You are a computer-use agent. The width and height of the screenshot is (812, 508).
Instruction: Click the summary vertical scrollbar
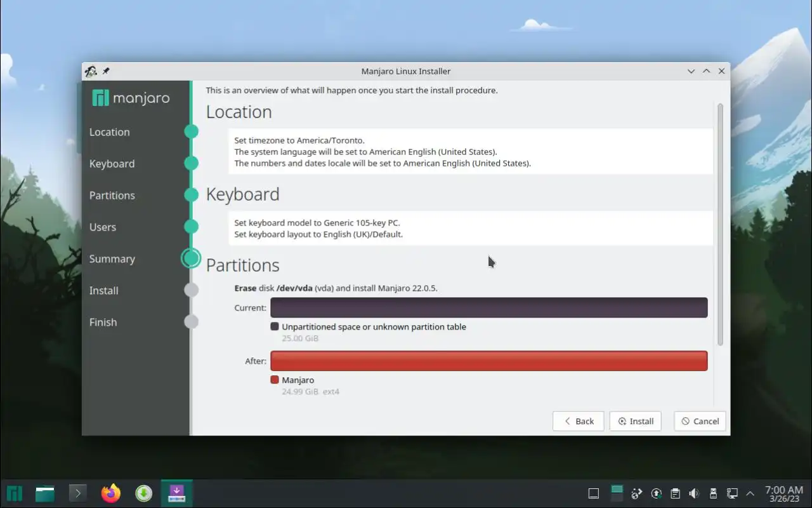(x=720, y=225)
